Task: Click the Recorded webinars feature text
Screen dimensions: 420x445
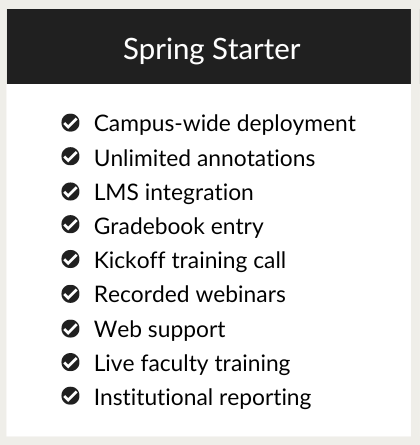Action: (190, 294)
